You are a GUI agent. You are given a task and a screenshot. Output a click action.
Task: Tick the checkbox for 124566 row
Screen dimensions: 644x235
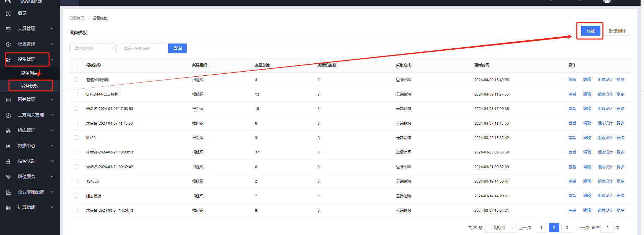click(x=76, y=181)
